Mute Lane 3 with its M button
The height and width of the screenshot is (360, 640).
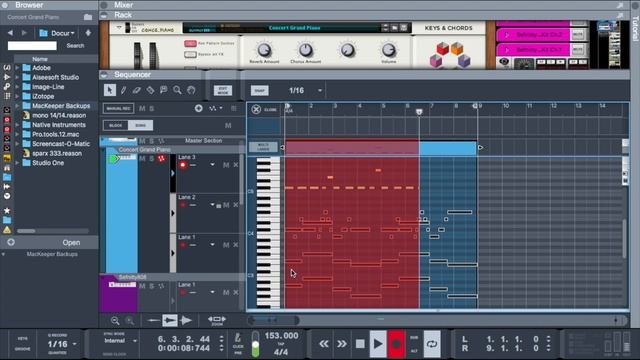(226, 165)
